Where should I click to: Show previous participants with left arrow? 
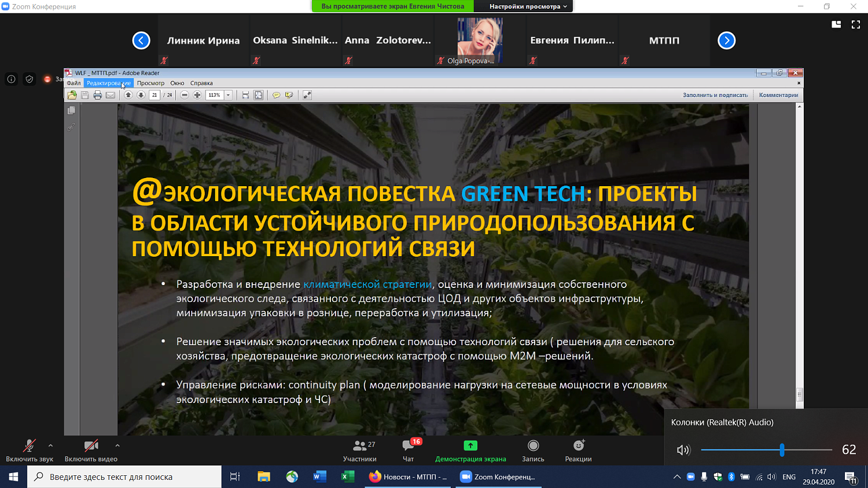point(141,40)
